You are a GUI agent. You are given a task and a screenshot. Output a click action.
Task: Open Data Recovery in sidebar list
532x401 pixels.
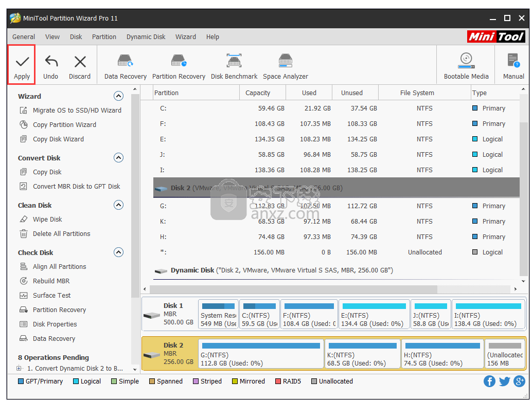(47, 338)
